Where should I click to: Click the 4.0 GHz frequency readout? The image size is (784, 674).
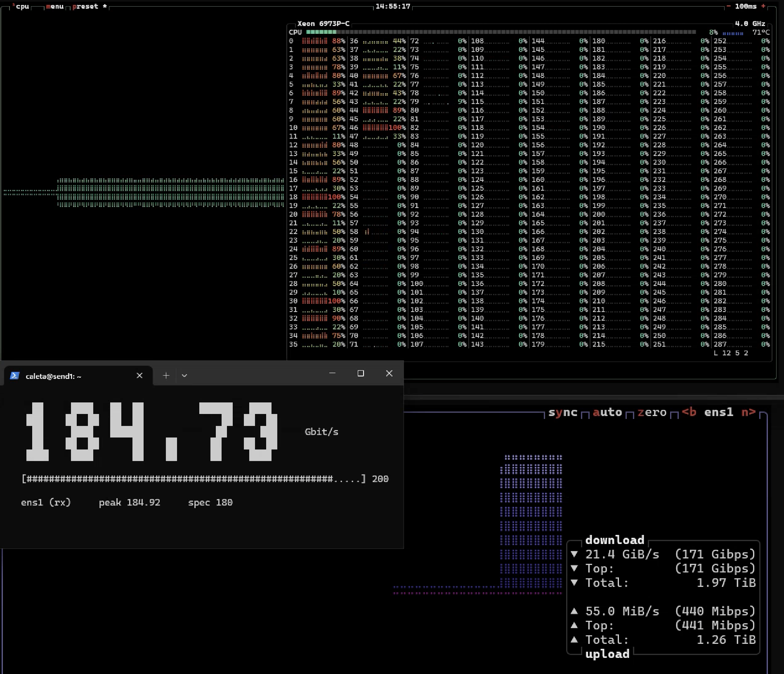750,24
